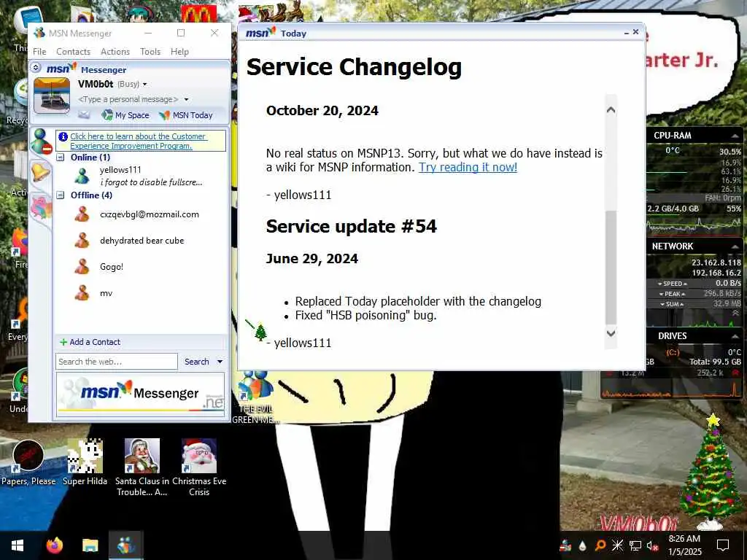Open the personal message dropdown arrow
Image resolution: width=747 pixels, height=560 pixels.
(186, 99)
